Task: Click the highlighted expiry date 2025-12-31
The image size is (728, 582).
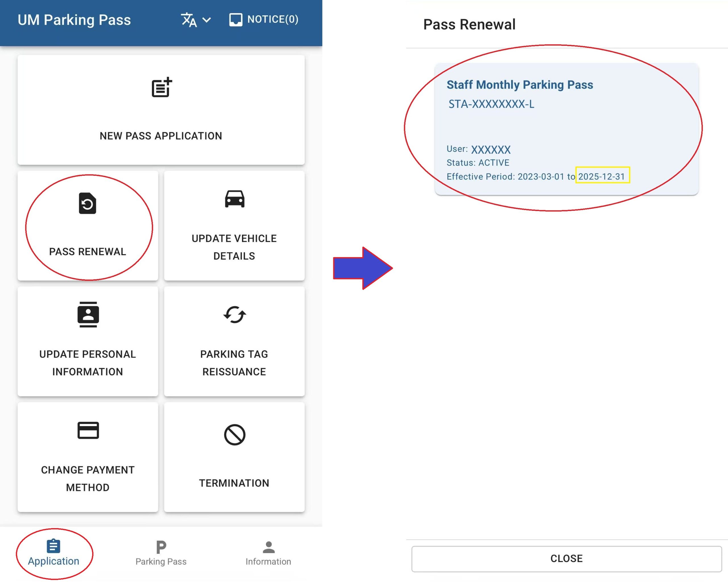Action: (x=602, y=176)
